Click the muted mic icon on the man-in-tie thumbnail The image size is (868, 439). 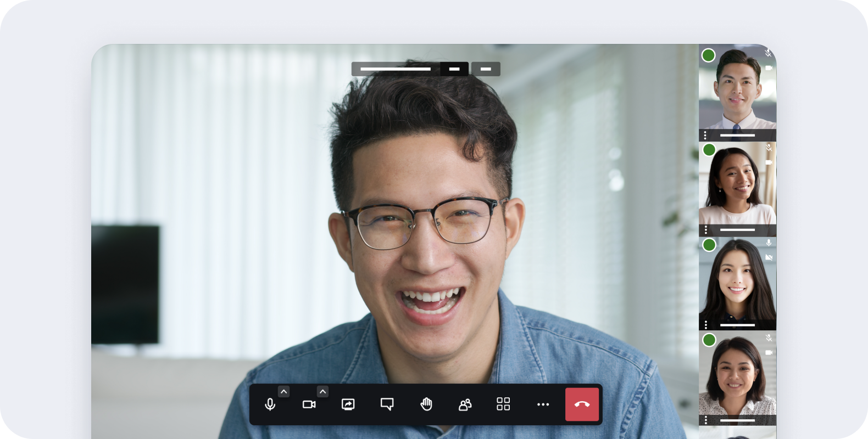click(769, 53)
